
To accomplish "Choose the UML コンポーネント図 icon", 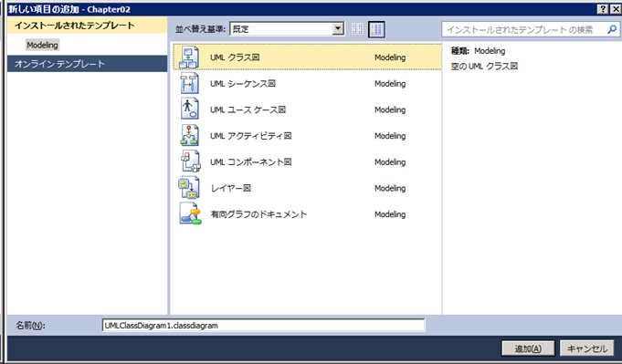I will [190, 161].
